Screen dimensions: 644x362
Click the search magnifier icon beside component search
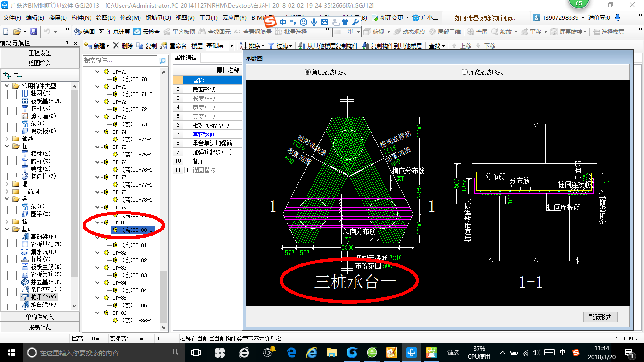162,61
